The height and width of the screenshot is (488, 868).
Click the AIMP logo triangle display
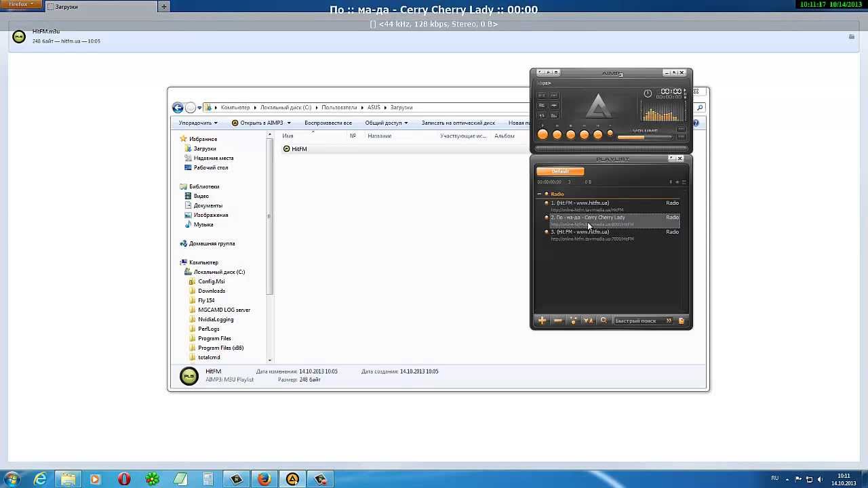click(598, 107)
